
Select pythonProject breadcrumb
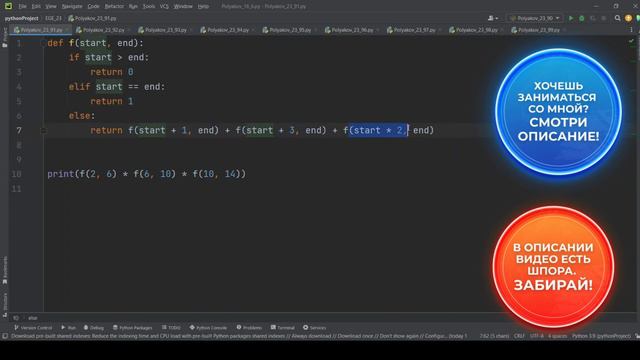[x=21, y=18]
